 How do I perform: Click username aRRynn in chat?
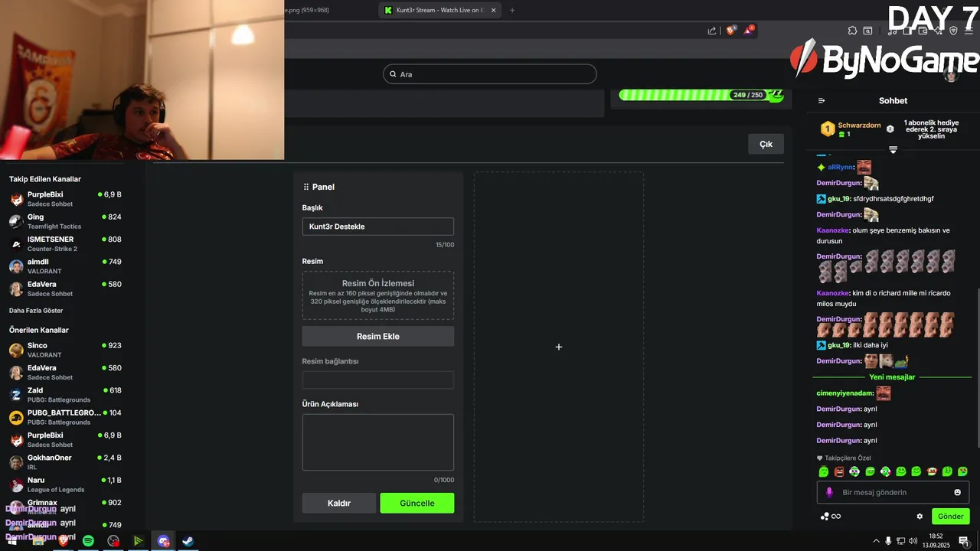coord(840,167)
